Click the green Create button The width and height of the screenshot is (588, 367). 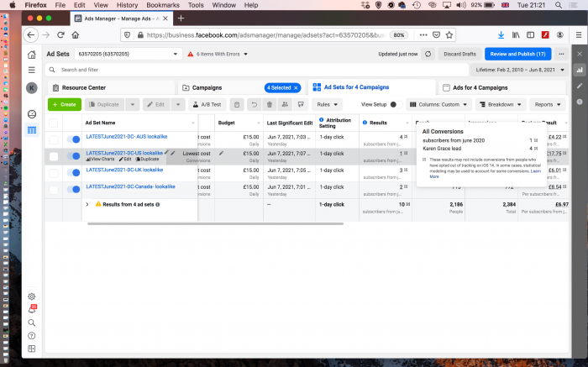(65, 105)
